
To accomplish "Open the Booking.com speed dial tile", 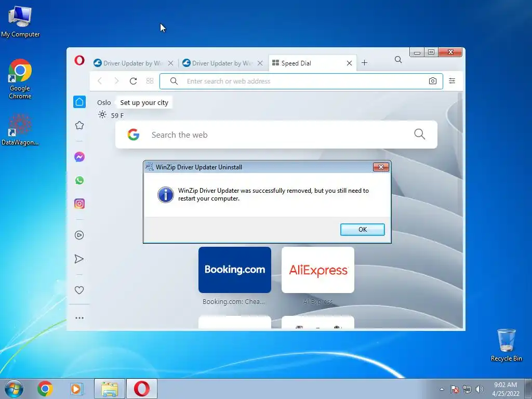I will point(235,270).
